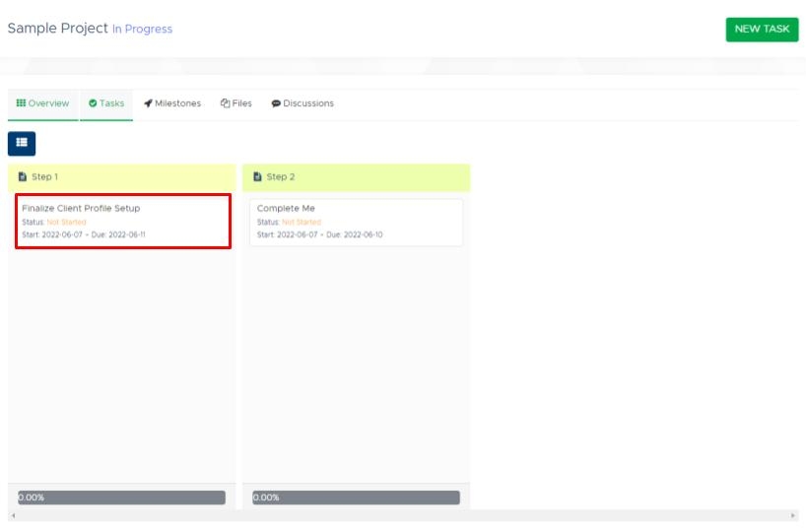Screen dimensions: 806x532
Task: Click the Step 1 column header label
Action: tap(45, 177)
